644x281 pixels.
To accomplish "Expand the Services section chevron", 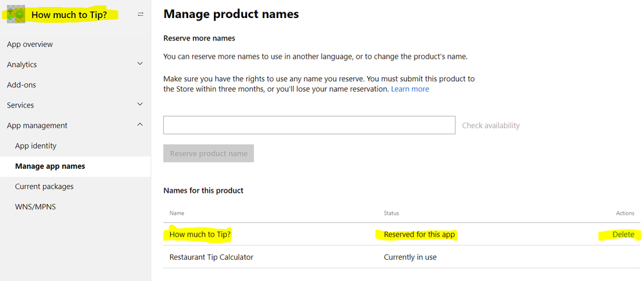I will (x=141, y=105).
